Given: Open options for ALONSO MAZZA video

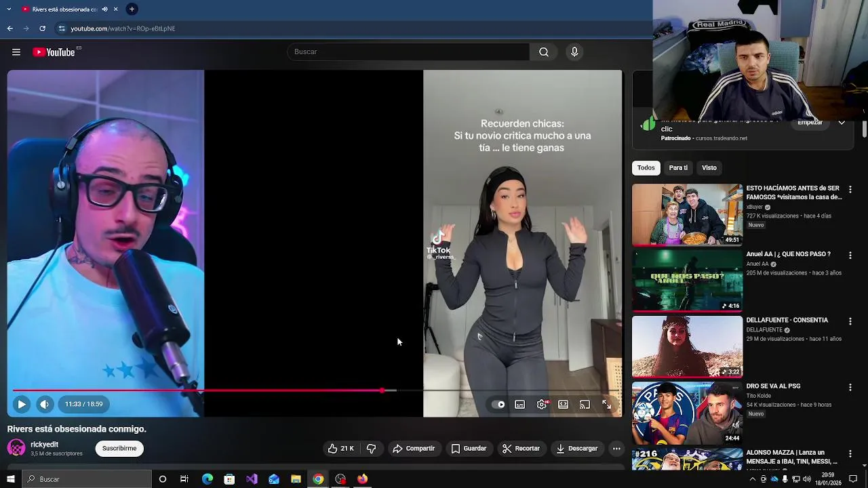Looking at the screenshot, I should 850,453.
